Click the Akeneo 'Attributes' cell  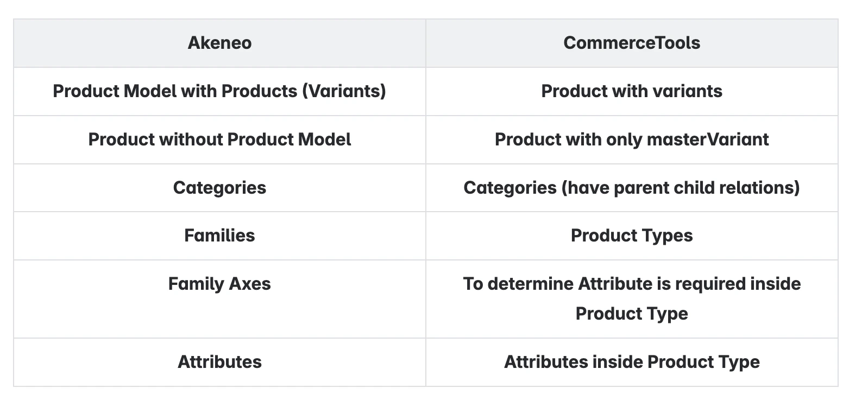[219, 362]
